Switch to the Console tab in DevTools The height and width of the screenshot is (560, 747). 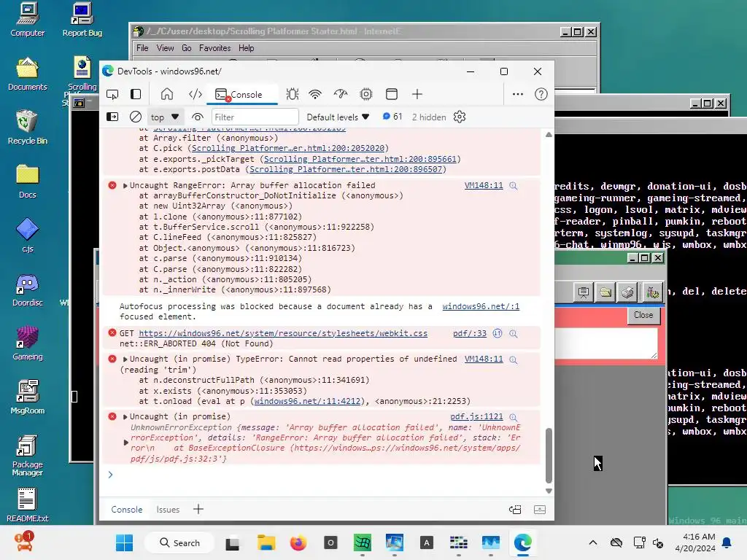[241, 94]
